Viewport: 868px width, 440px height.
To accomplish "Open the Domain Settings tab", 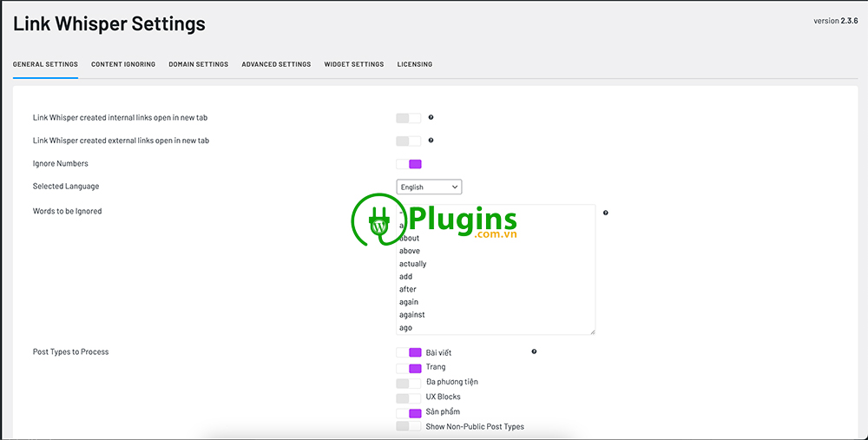I will tap(198, 64).
